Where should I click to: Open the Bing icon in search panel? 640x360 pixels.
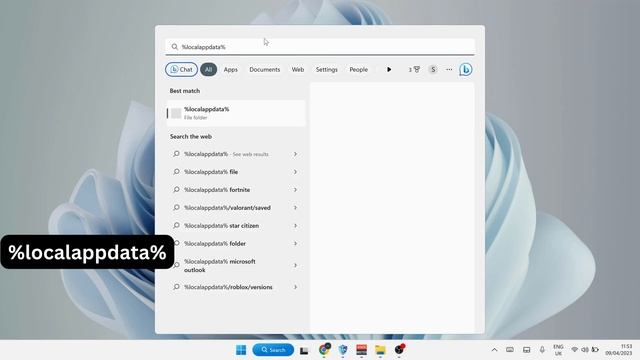click(466, 69)
